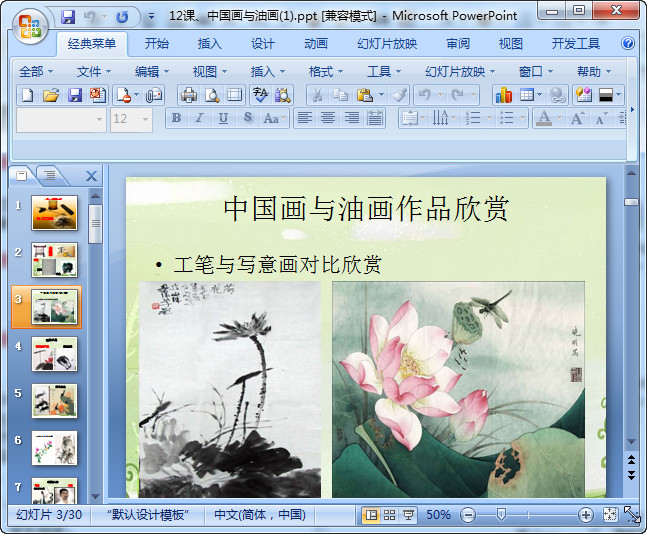Close the slide thumbnail pane
647x534 pixels.
click(91, 176)
